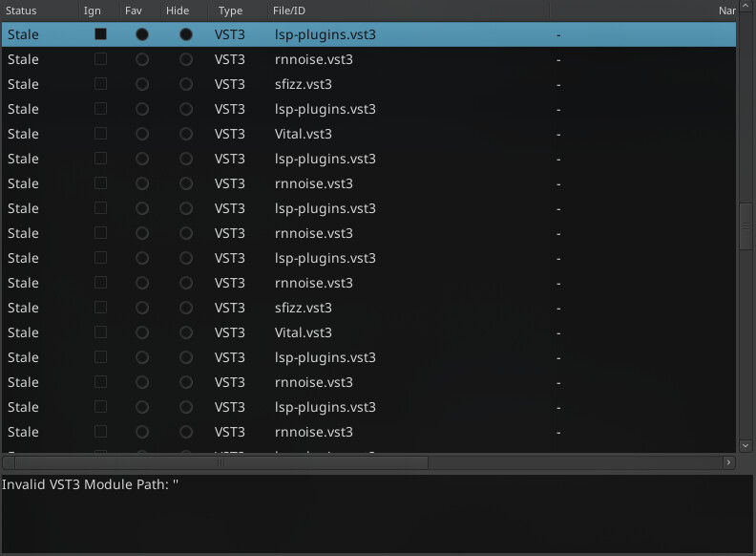Click the Invalid VST3 Module Path message
The height and width of the screenshot is (556, 756).
coord(91,484)
